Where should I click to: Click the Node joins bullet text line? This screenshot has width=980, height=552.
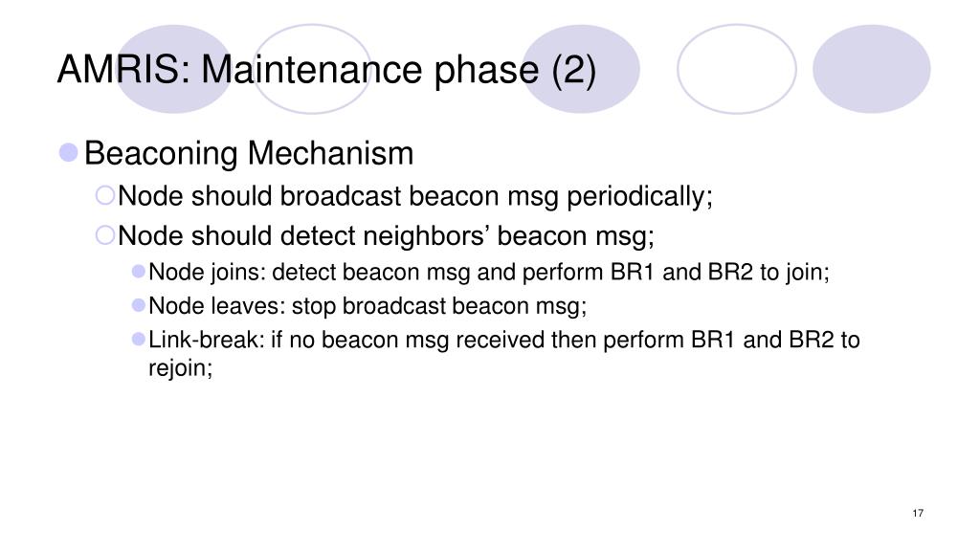coord(489,273)
